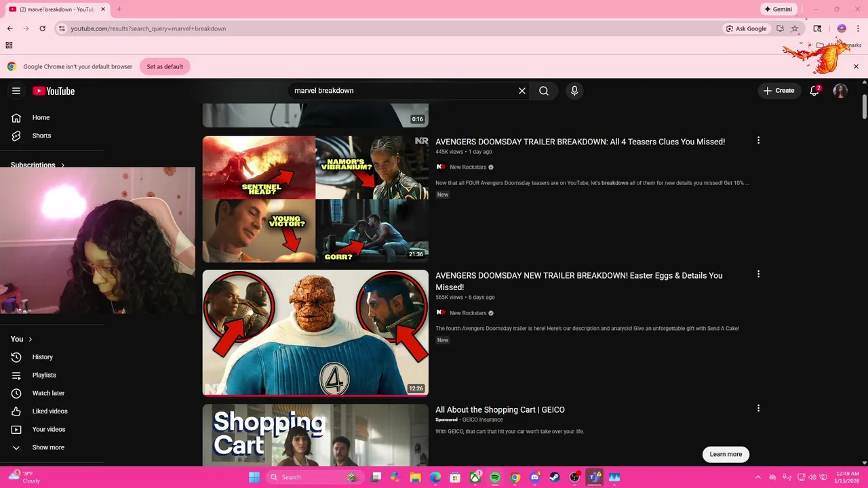Open All About the Shopping Cart GEICO title

coord(500,409)
